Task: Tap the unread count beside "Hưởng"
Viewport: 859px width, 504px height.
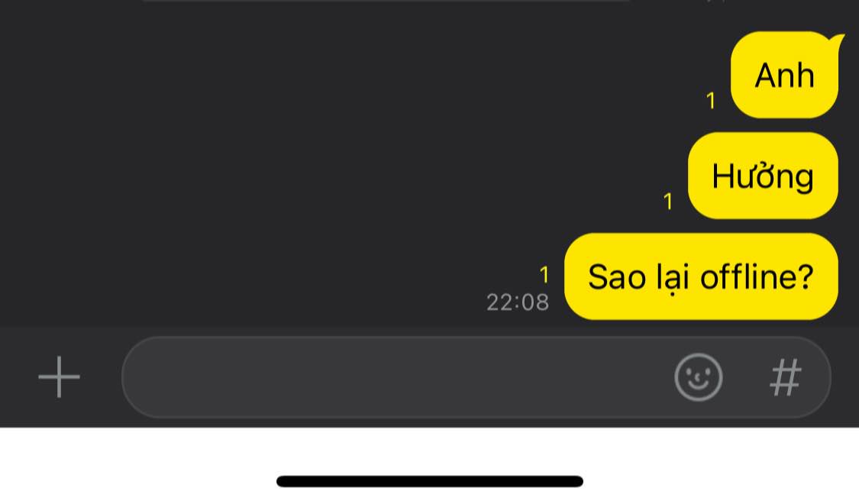Action: pos(668,202)
